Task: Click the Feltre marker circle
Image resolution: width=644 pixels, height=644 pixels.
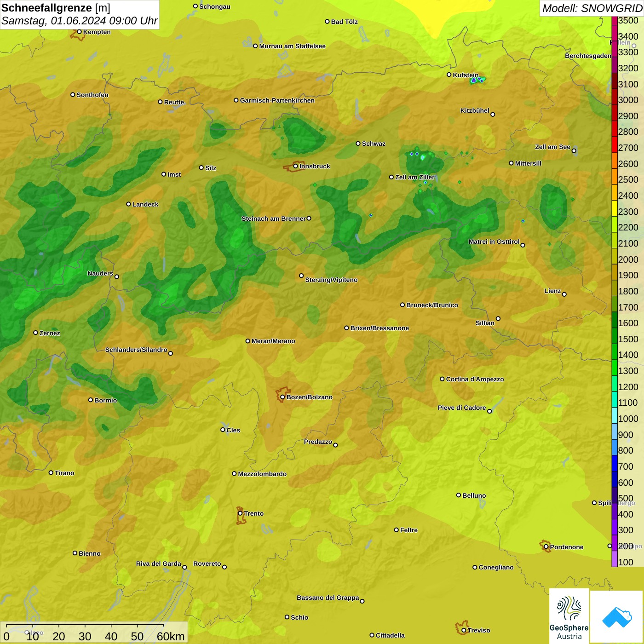Action: pos(396,530)
